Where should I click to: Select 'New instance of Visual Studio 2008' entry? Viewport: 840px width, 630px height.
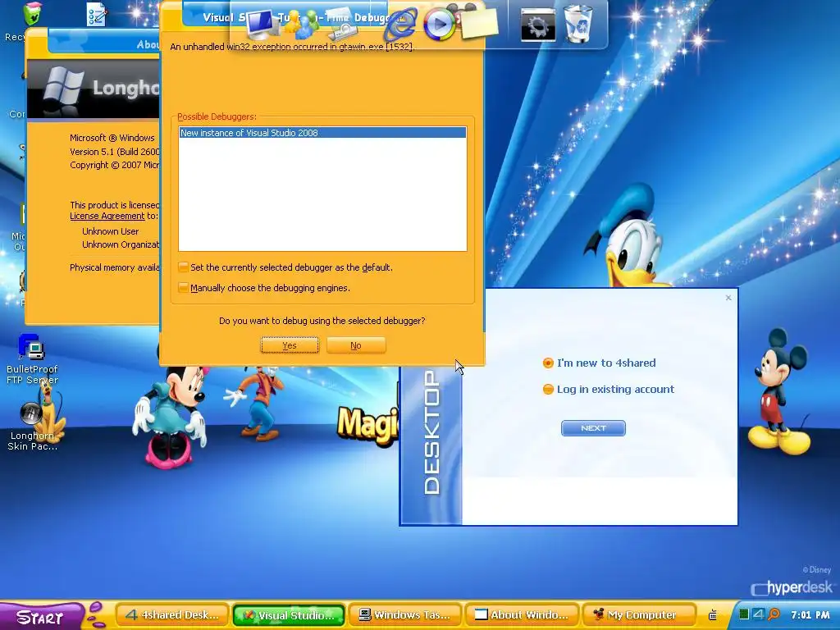[x=322, y=133]
